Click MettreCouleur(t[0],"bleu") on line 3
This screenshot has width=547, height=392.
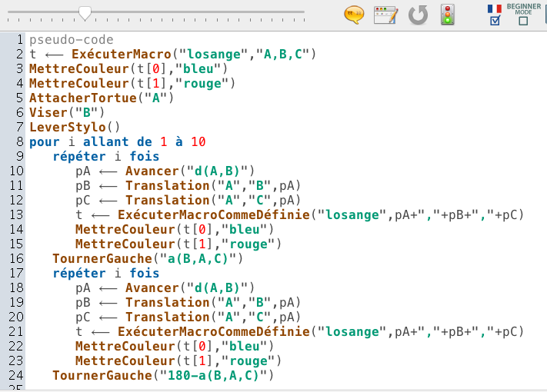(x=128, y=68)
